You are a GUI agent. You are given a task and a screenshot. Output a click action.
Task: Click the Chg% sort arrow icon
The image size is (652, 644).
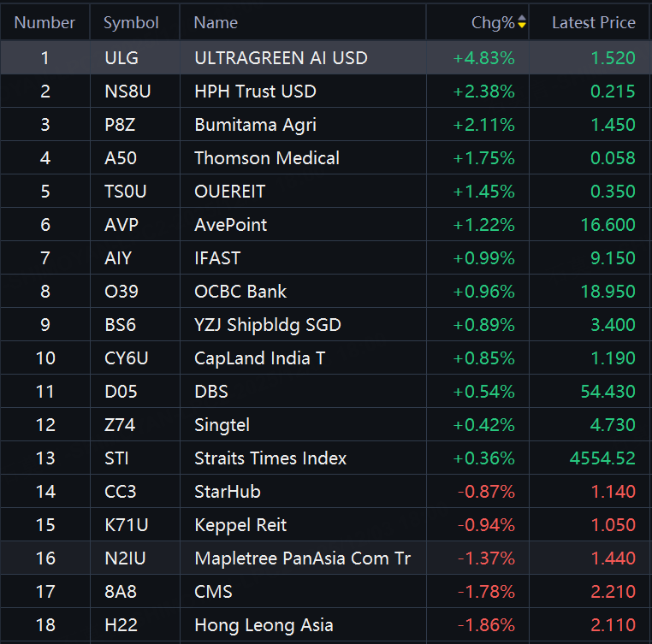(x=522, y=23)
